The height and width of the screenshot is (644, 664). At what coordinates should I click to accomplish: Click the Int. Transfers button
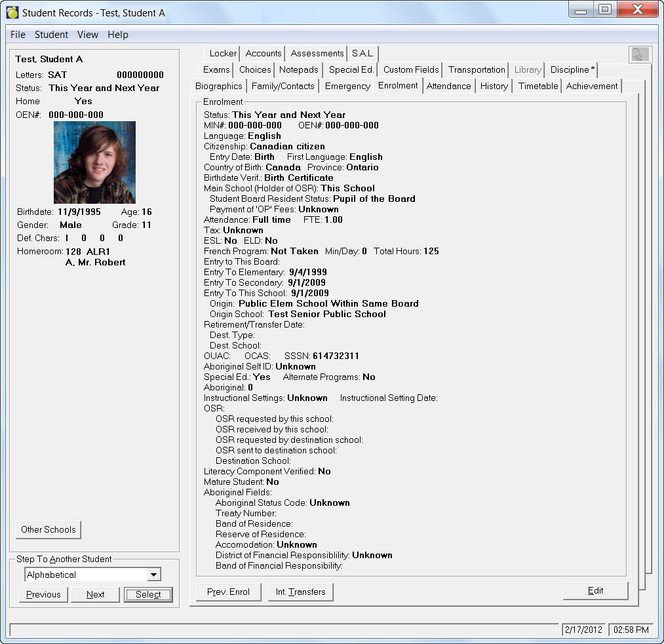tap(300, 592)
